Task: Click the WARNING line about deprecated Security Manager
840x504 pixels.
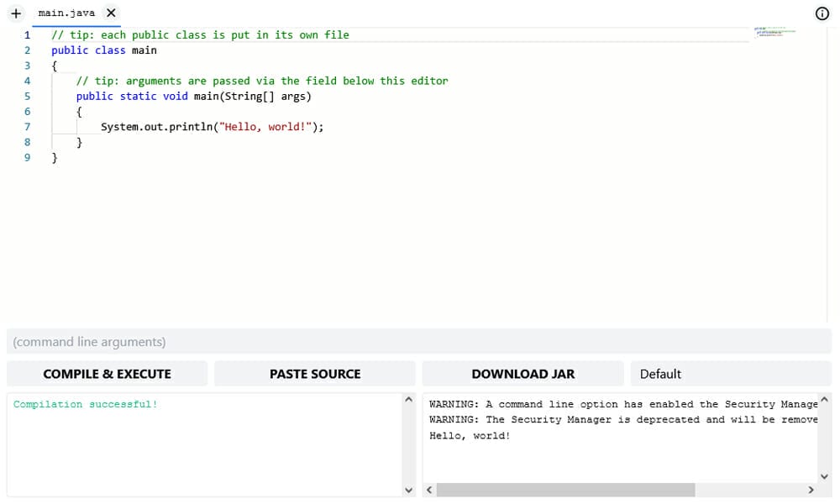Action: 623,420
